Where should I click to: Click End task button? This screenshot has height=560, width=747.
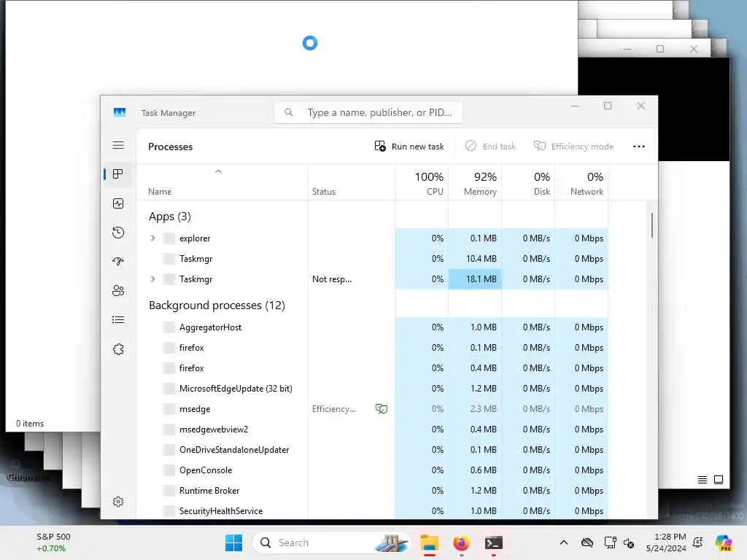491,146
